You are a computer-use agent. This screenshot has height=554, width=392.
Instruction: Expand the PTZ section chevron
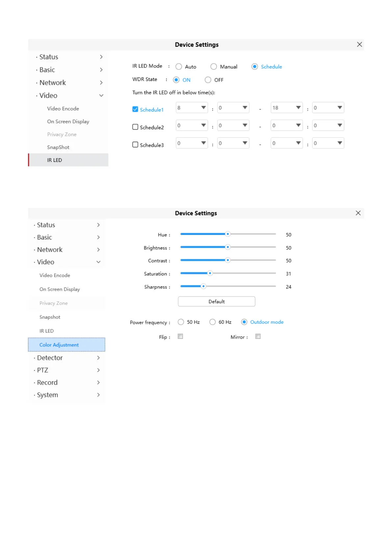[98, 370]
